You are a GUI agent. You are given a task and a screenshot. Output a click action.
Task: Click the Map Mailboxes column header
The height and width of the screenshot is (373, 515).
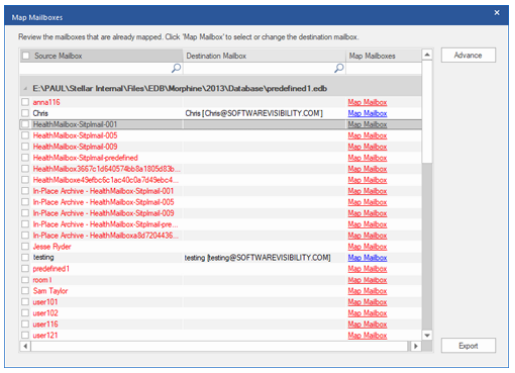point(384,56)
